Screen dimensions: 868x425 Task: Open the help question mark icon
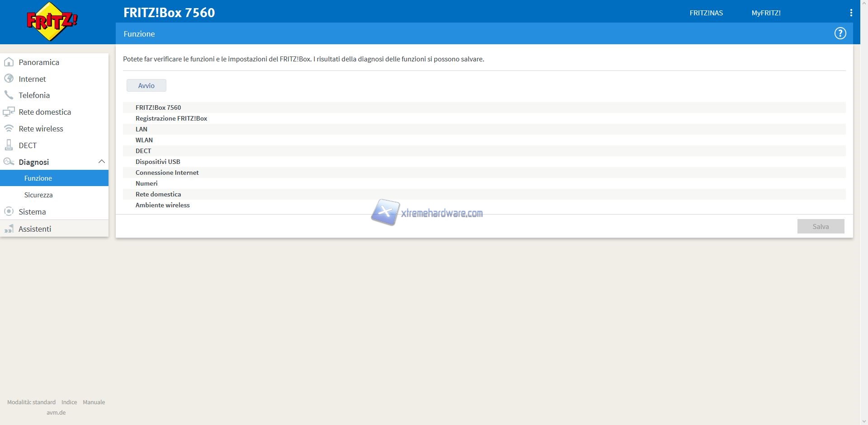click(x=840, y=33)
